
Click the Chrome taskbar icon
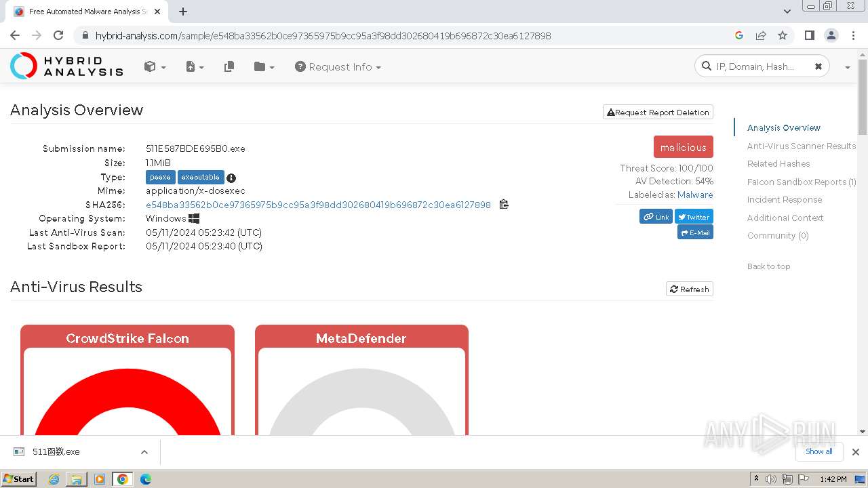[123, 479]
